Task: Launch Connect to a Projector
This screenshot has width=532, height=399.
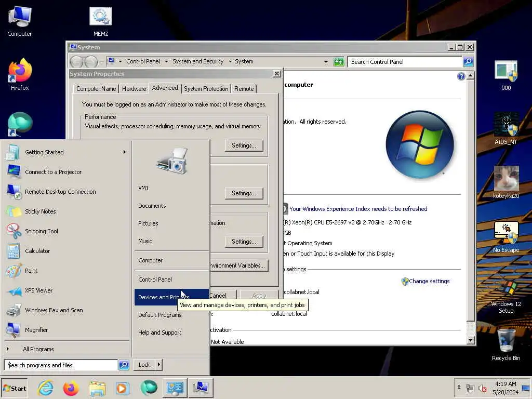Action: coord(66,172)
